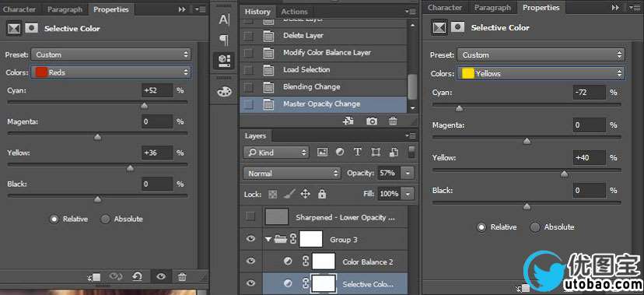The image size is (644, 295).
Task: Hide the Color Balance 2 layer
Action: pos(250,261)
